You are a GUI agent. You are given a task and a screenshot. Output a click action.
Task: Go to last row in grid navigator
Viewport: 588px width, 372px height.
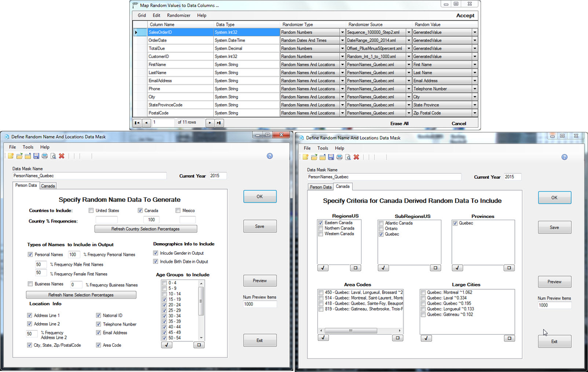219,122
